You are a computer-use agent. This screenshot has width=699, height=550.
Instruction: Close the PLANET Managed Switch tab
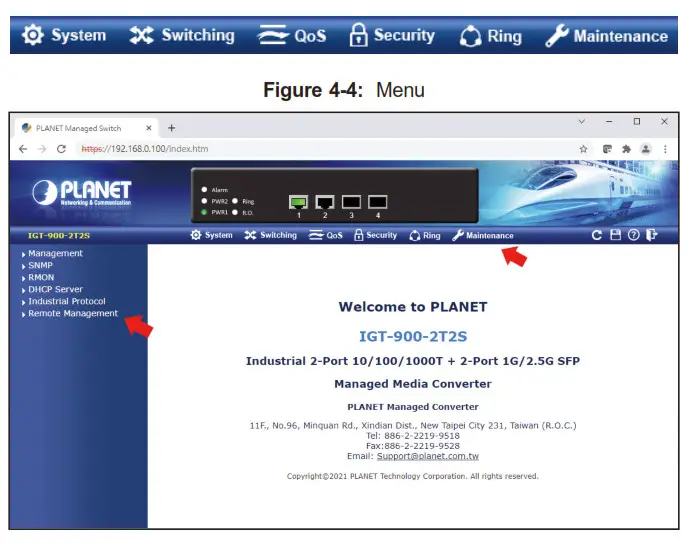coord(149,128)
